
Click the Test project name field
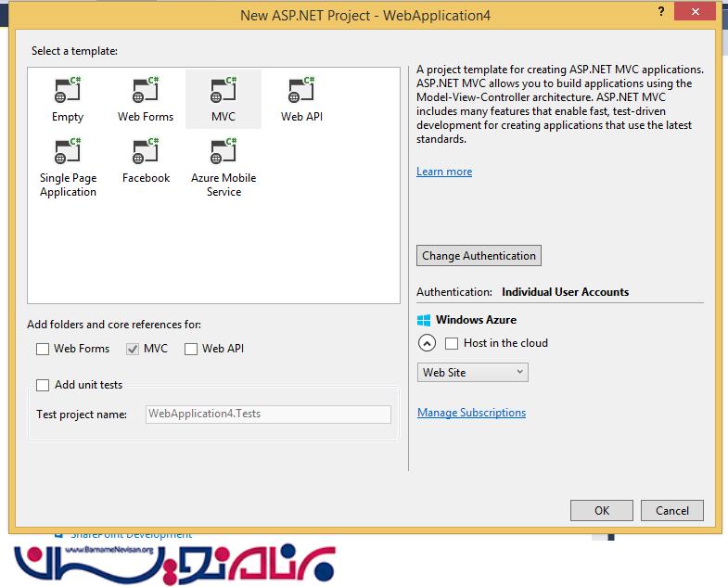tap(268, 415)
